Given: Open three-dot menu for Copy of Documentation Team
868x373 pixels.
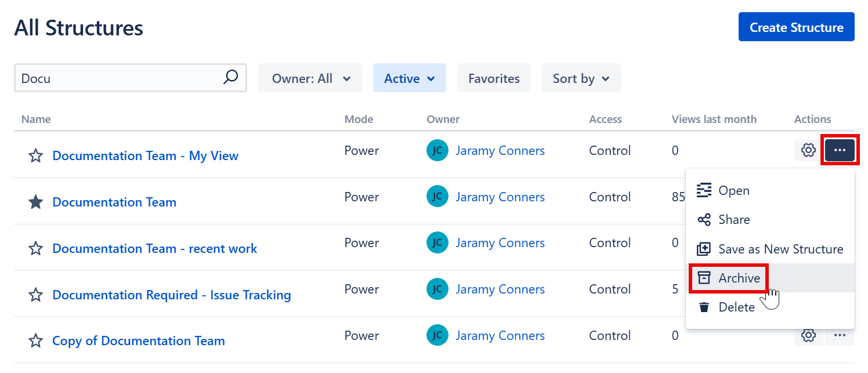Looking at the screenshot, I should pos(840,335).
